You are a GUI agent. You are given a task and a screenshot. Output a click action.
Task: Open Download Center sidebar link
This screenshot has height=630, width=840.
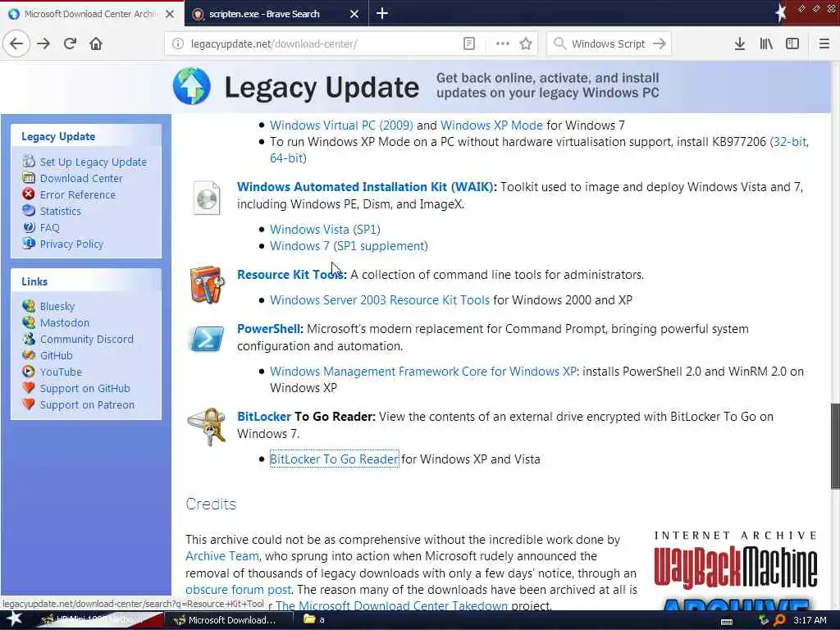(81, 178)
